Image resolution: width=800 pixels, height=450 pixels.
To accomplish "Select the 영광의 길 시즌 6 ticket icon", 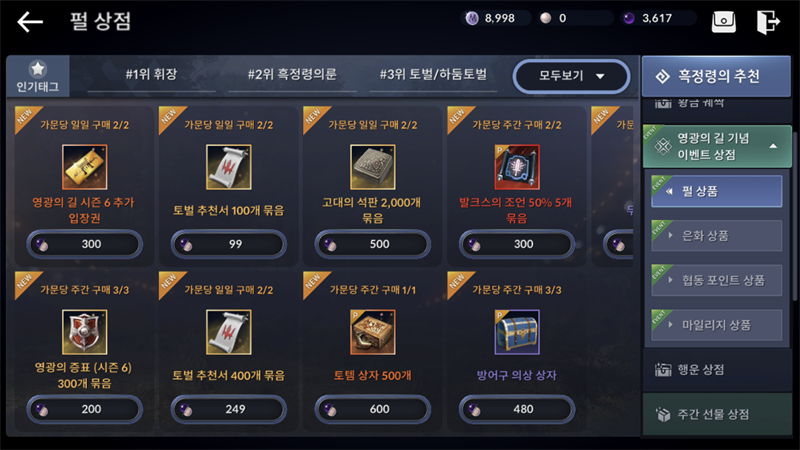I will 85,167.
